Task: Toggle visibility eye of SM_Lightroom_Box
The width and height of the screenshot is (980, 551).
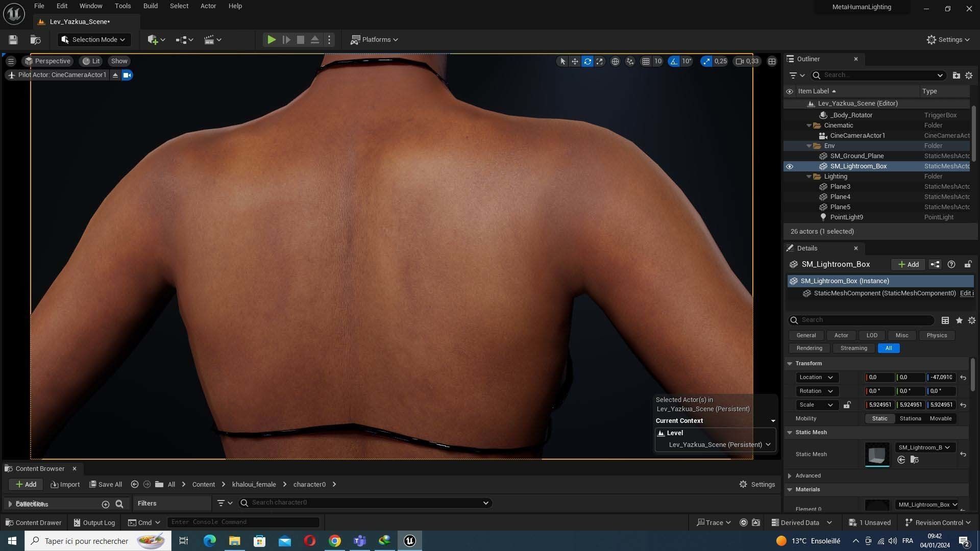Action: coord(790,166)
